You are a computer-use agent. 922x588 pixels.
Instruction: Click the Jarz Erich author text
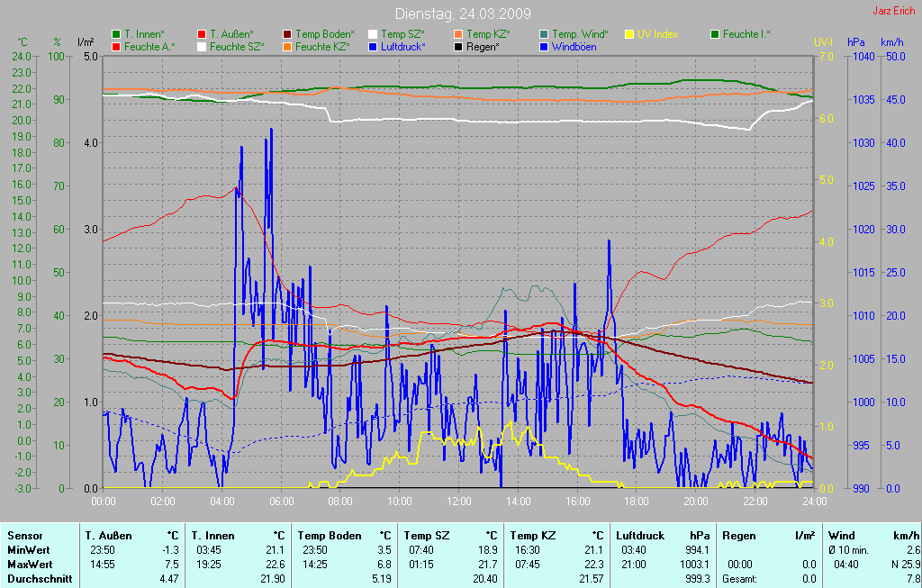point(894,11)
